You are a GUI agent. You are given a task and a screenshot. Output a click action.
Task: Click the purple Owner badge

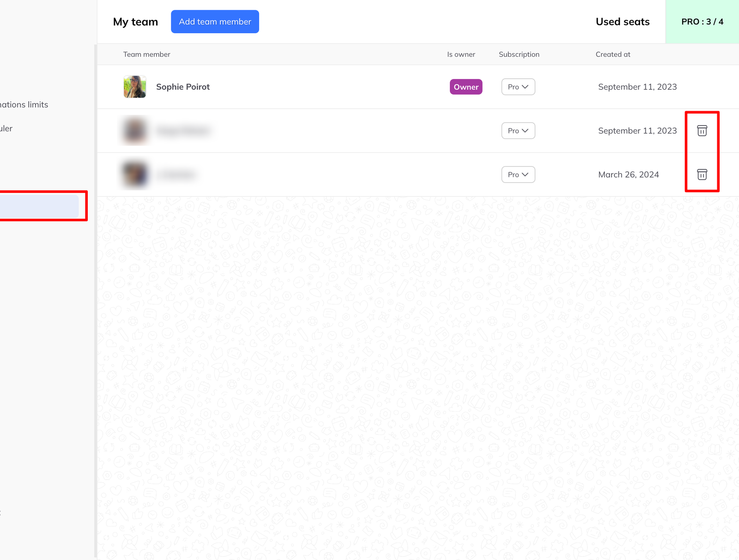(x=466, y=87)
